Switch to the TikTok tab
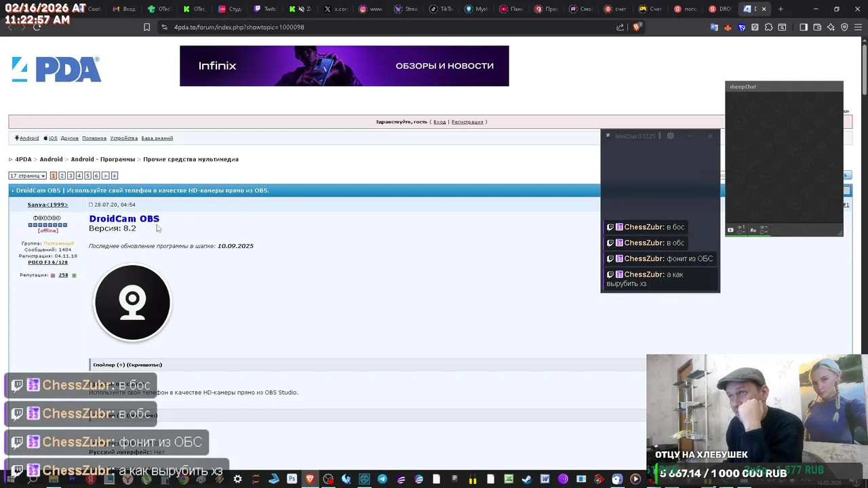This screenshot has width=868, height=488. tap(441, 9)
